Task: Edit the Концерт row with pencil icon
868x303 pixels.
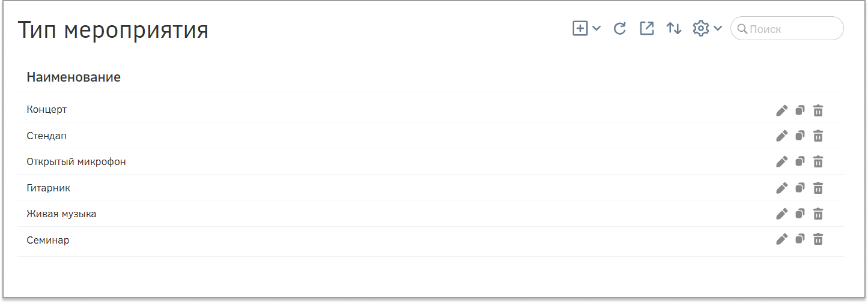Action: 782,110
